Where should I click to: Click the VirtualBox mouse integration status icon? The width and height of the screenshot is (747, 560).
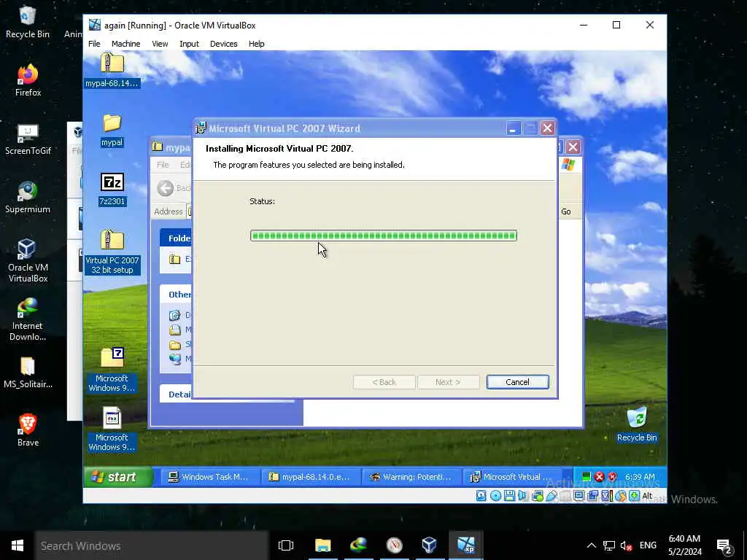621,496
